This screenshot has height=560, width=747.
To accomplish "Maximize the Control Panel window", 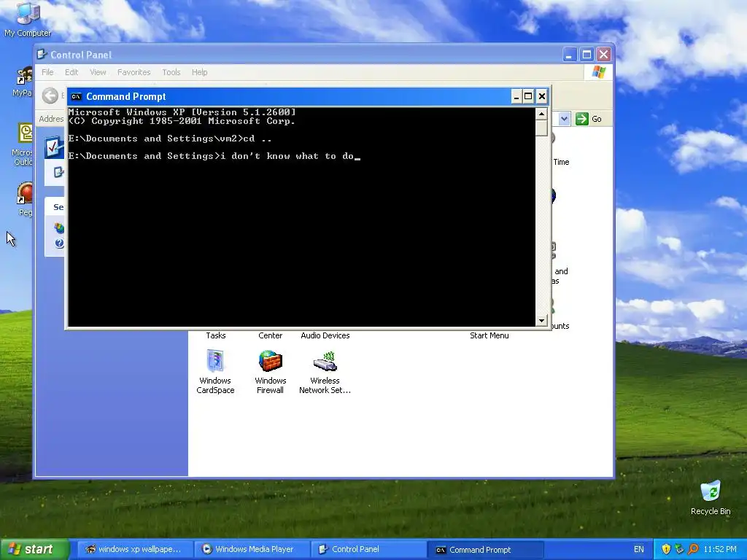I will point(587,55).
